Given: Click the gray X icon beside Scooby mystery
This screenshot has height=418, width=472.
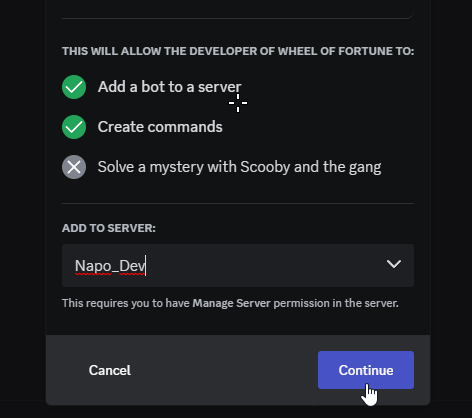Looking at the screenshot, I should coord(74,167).
